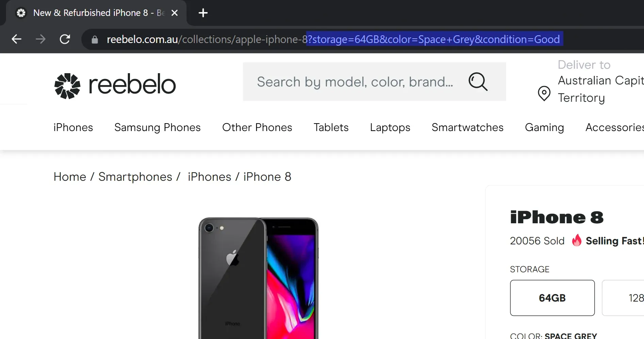Viewport: 644px width, 339px height.
Task: Go to the Smartphones breadcrumb link
Action: click(x=135, y=177)
